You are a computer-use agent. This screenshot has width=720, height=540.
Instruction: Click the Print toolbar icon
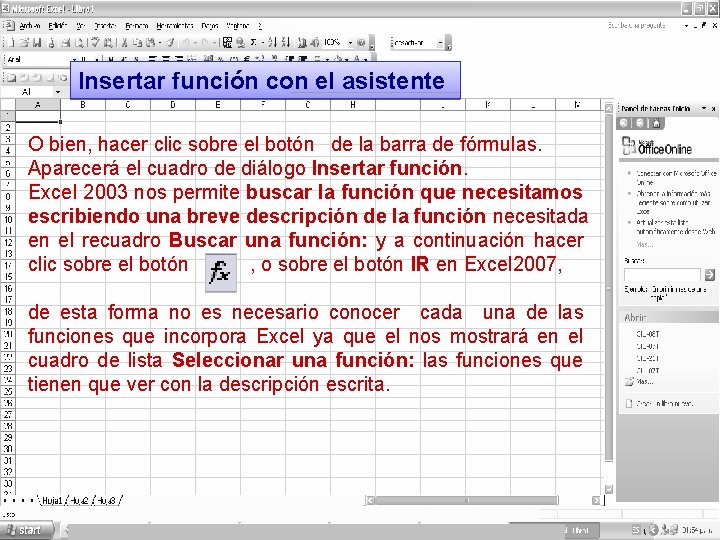pyautogui.click(x=66, y=43)
